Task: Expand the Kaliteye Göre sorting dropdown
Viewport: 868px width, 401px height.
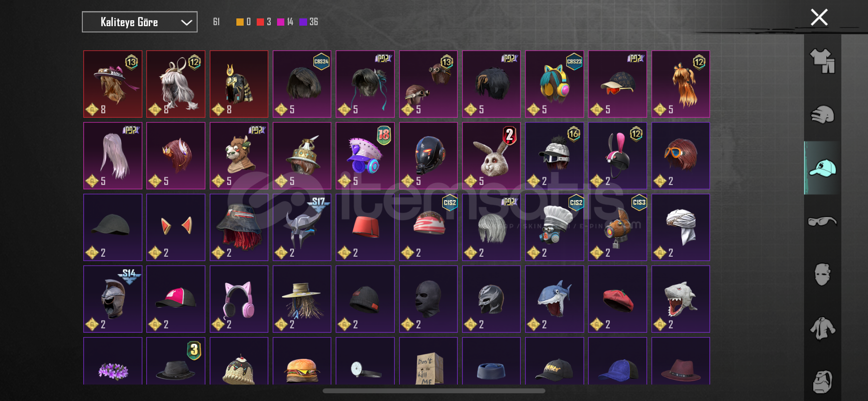Action: [139, 22]
